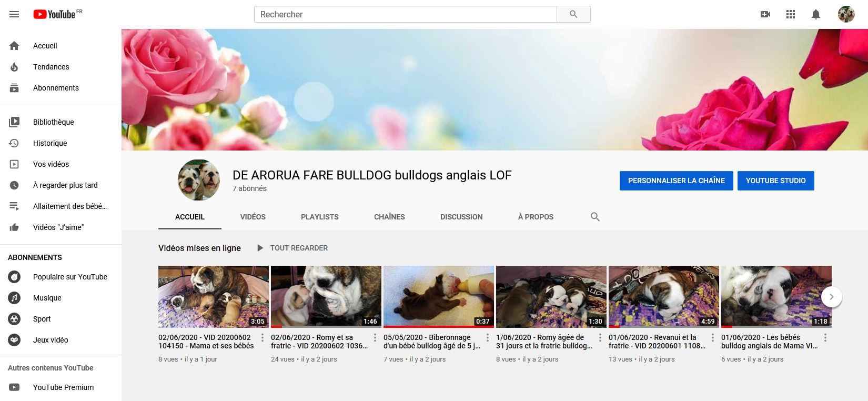Click the Abonnements icon in sidebar
Image resolution: width=868 pixels, height=401 pixels.
14,88
